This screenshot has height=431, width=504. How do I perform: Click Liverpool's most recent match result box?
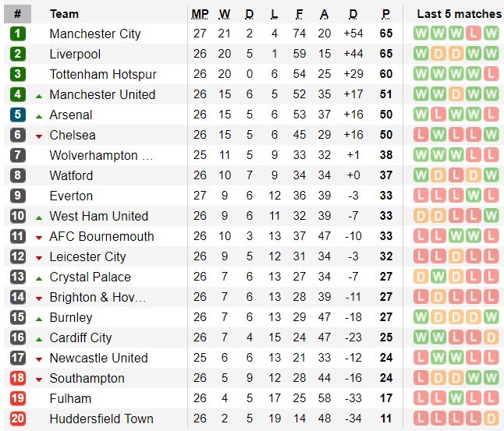pos(490,54)
